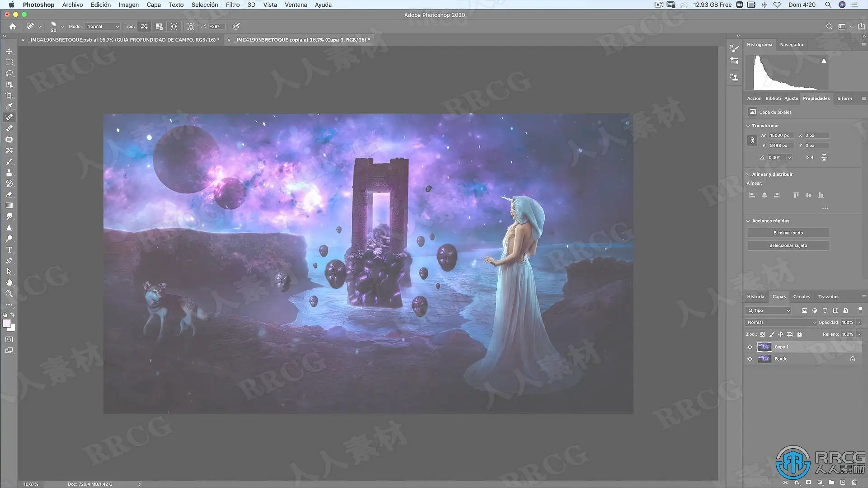This screenshot has width=868, height=488.
Task: Open the Filtro menu
Action: pyautogui.click(x=232, y=5)
